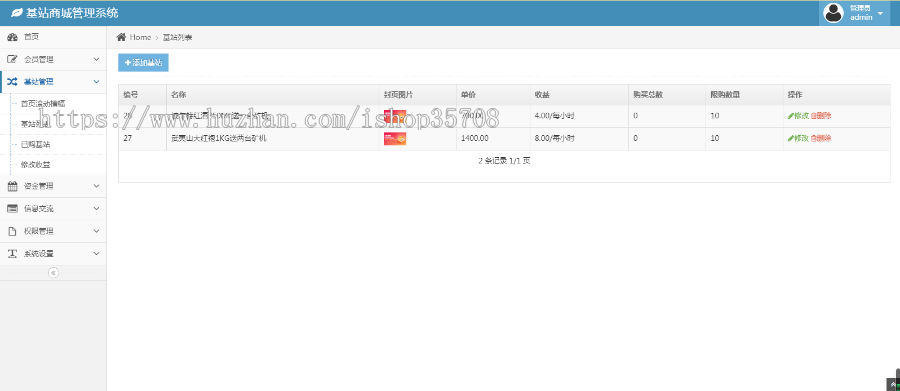
Task: Expand 信息交流 menu chevron
Action: click(x=96, y=208)
